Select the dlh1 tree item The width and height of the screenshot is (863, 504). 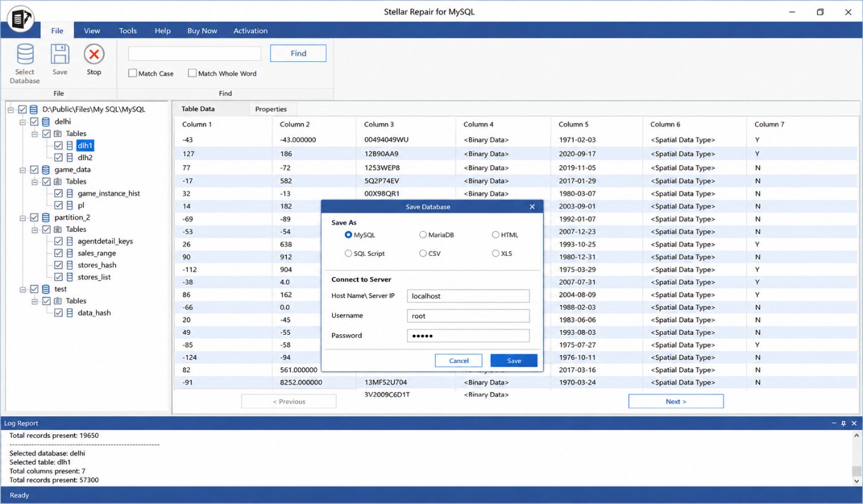(85, 145)
